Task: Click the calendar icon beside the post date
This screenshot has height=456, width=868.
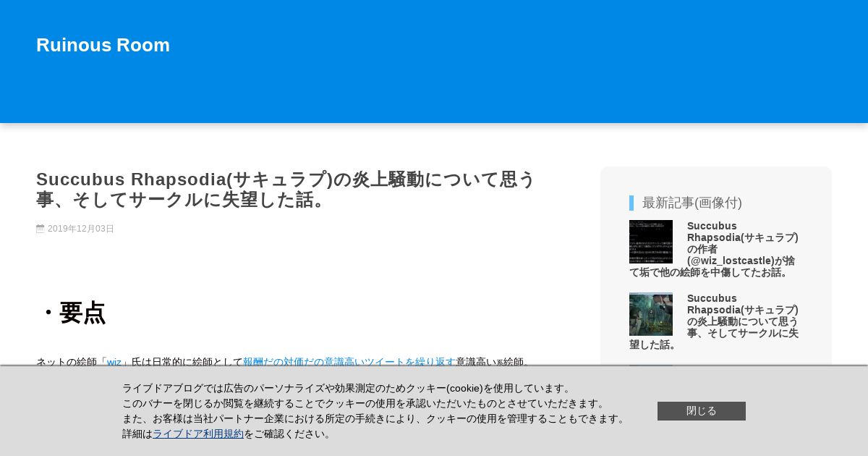Action: (x=41, y=229)
